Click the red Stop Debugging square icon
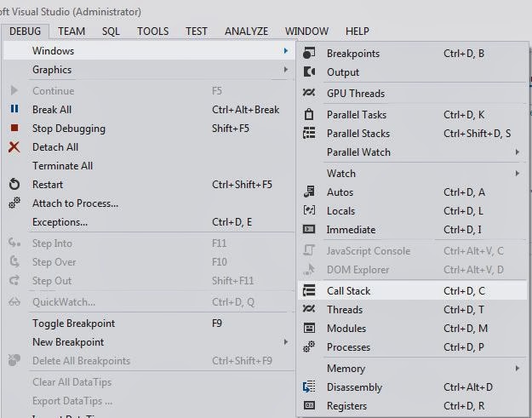The image size is (532, 418). [x=14, y=128]
